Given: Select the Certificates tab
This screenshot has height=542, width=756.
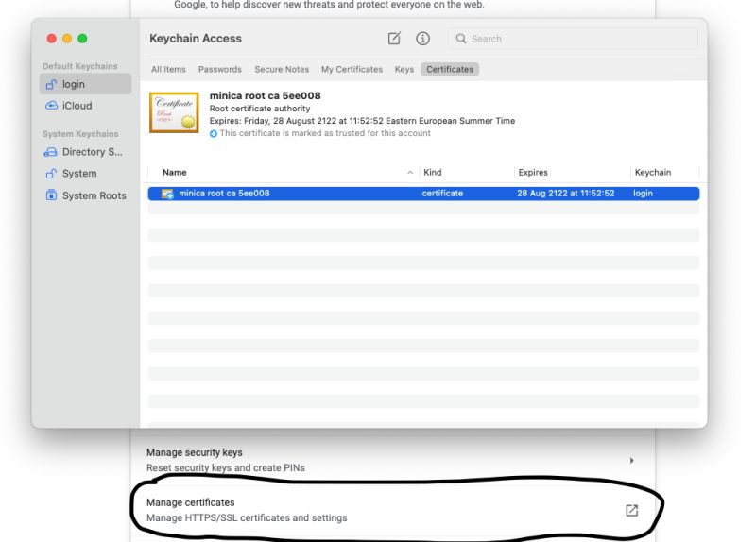Looking at the screenshot, I should pos(450,69).
